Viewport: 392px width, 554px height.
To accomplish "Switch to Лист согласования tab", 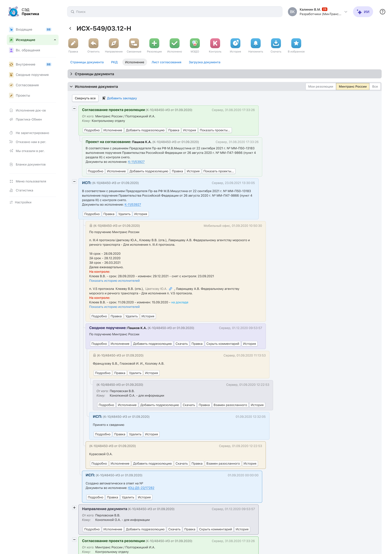I will (x=166, y=62).
